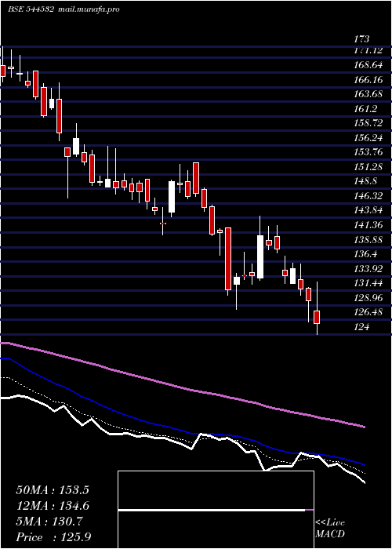The image size is (392, 549).
Task: Select the 168.64 price axis label
Action: pyautogui.click(x=368, y=65)
